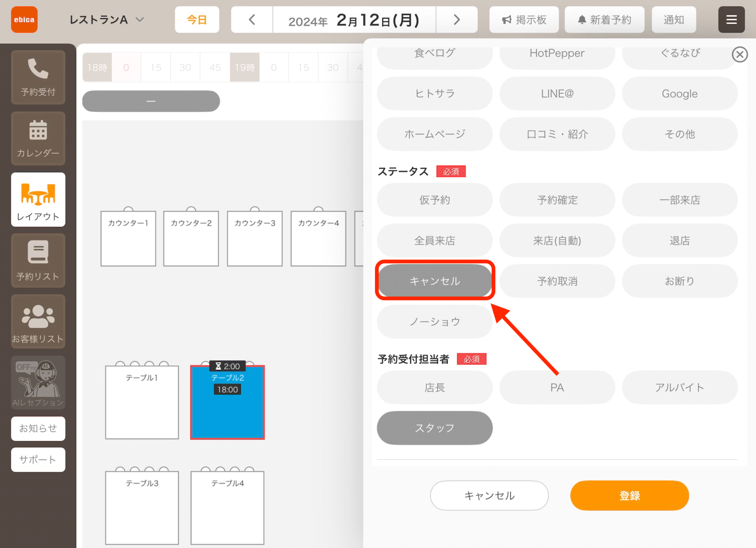
Task: Choose PA as reception staff
Action: (x=557, y=387)
